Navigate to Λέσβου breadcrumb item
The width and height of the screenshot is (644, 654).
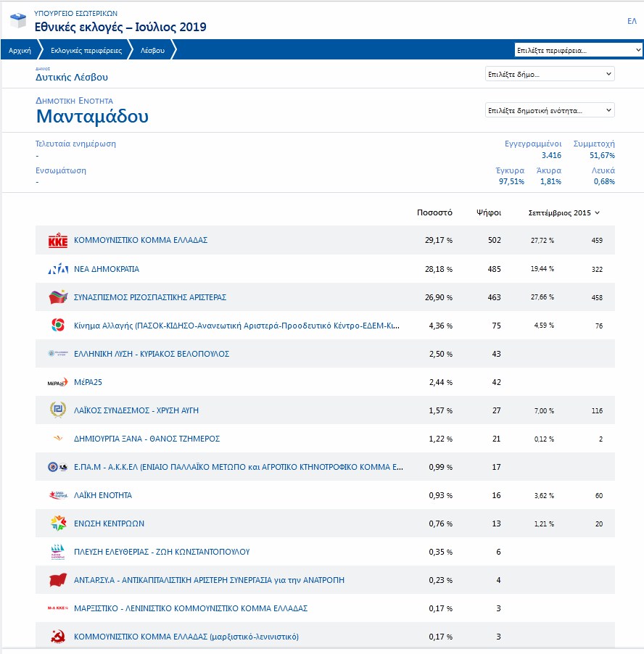tap(152, 51)
